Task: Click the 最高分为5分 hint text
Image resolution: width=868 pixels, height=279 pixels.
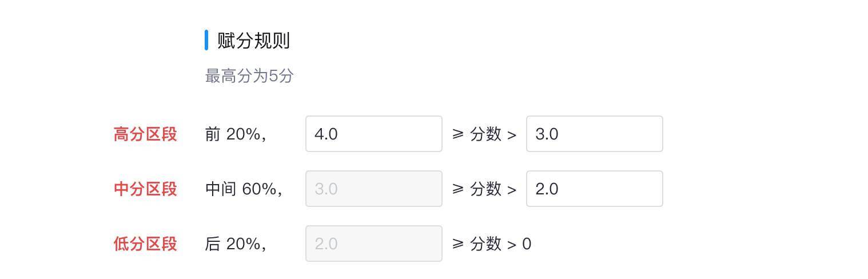Action: coord(249,76)
